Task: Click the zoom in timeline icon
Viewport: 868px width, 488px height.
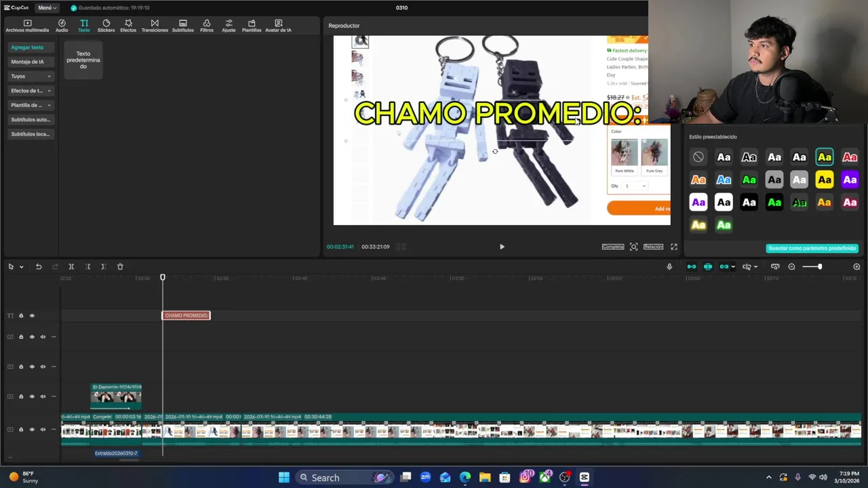Action: pos(856,266)
